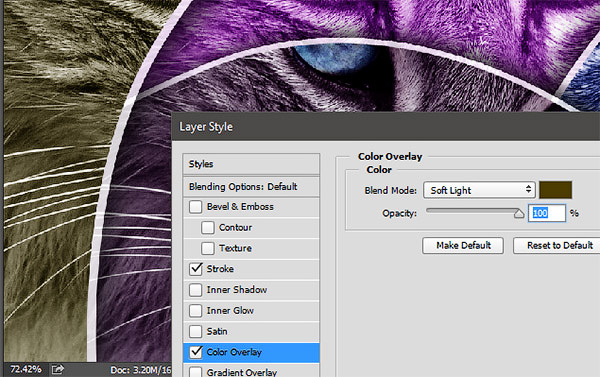Image resolution: width=600 pixels, height=377 pixels.
Task: Enable the Satin checkbox
Action: coord(196,331)
